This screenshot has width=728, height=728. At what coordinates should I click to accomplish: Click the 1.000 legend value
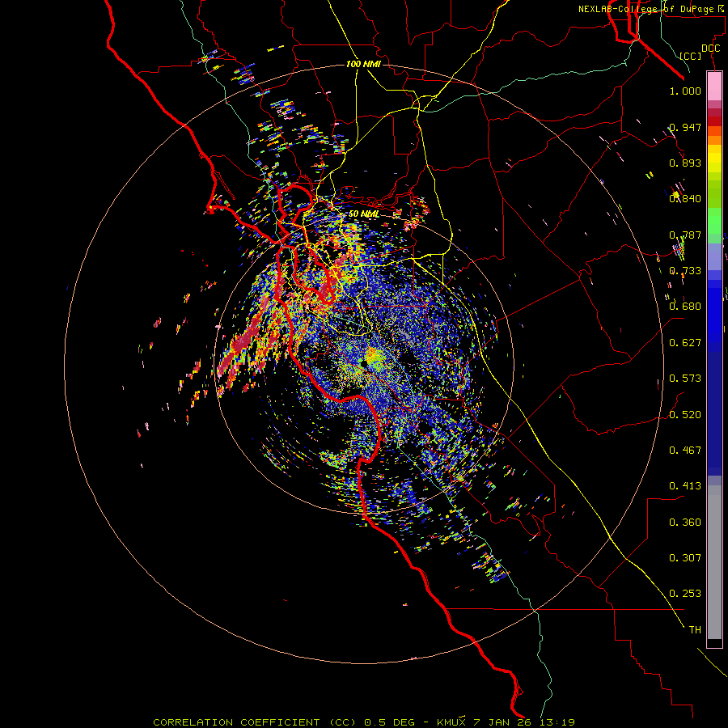(685, 91)
